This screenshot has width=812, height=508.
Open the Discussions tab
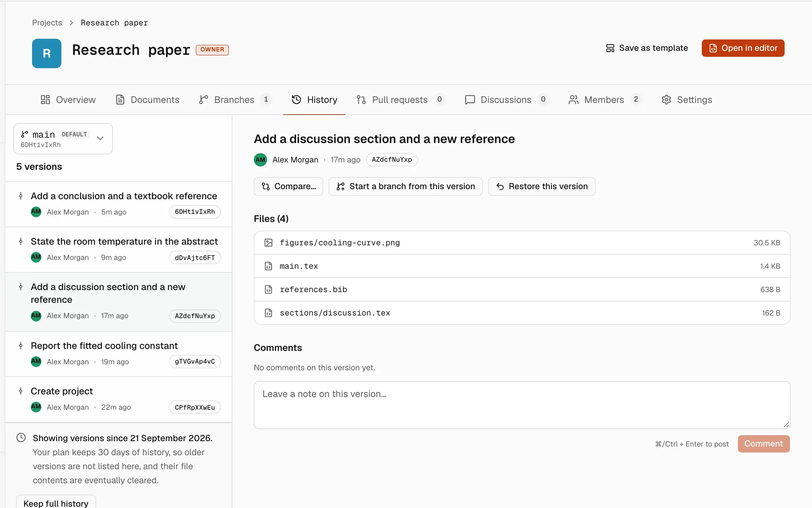pos(506,100)
